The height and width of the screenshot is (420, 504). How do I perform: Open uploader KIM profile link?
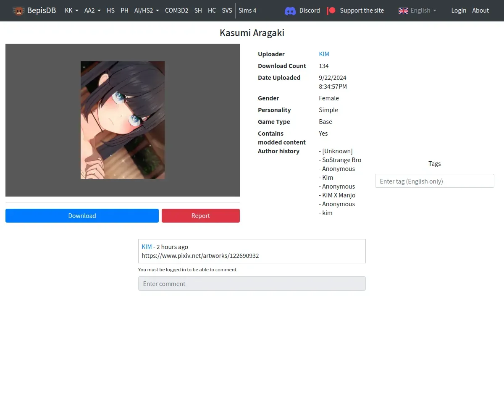324,54
